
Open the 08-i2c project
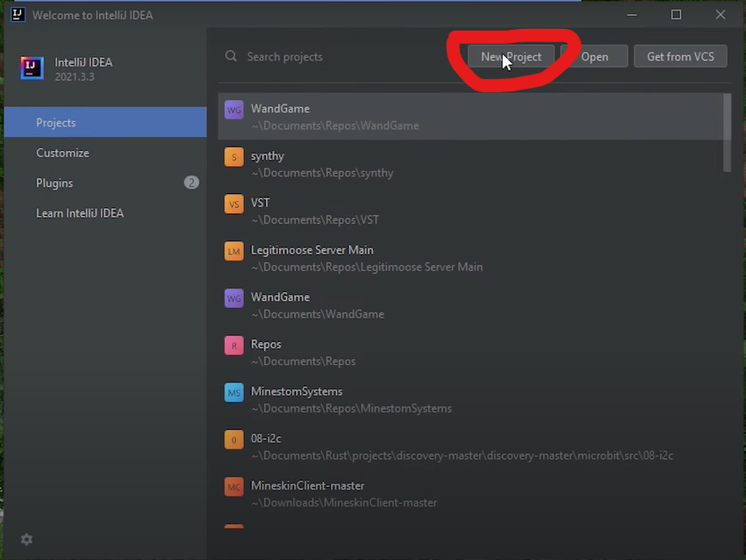pyautogui.click(x=470, y=446)
